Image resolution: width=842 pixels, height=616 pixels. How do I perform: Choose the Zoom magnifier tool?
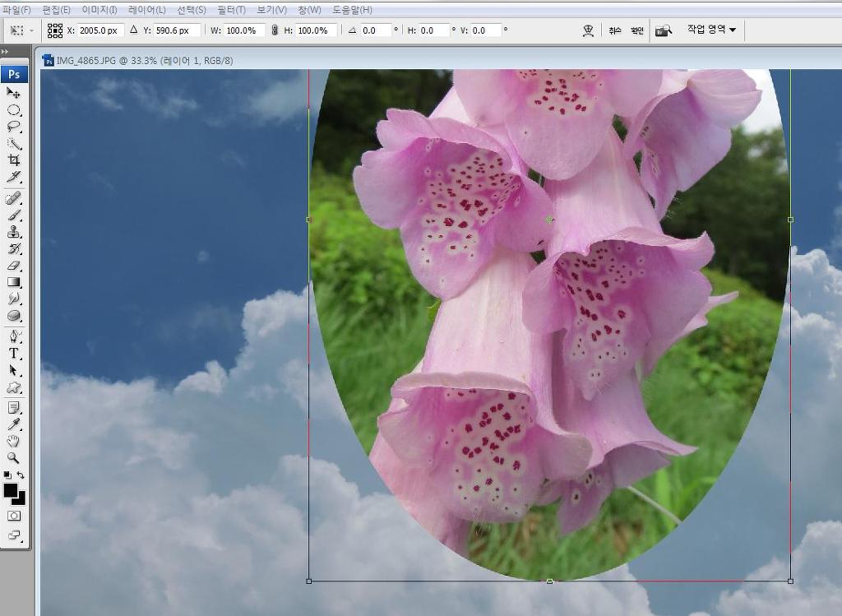[x=13, y=458]
